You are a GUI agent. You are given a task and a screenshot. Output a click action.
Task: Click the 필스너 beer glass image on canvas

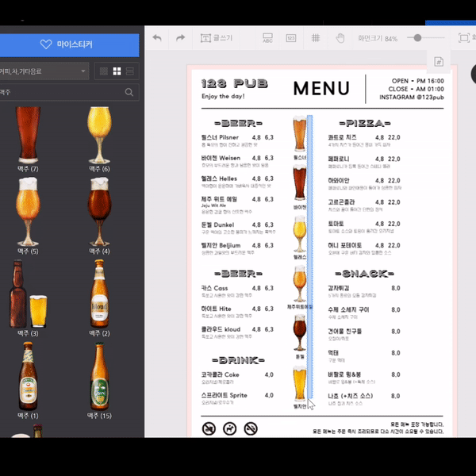click(300, 133)
